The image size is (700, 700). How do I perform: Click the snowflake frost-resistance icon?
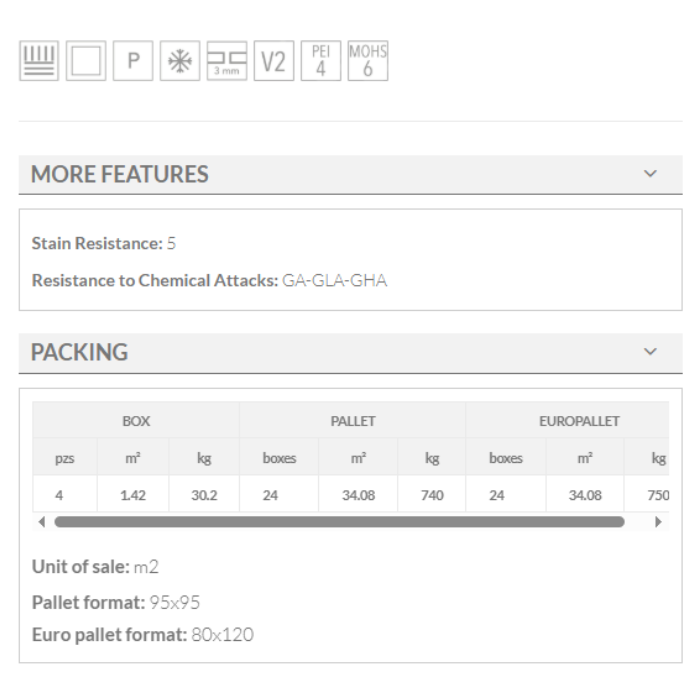pos(178,61)
